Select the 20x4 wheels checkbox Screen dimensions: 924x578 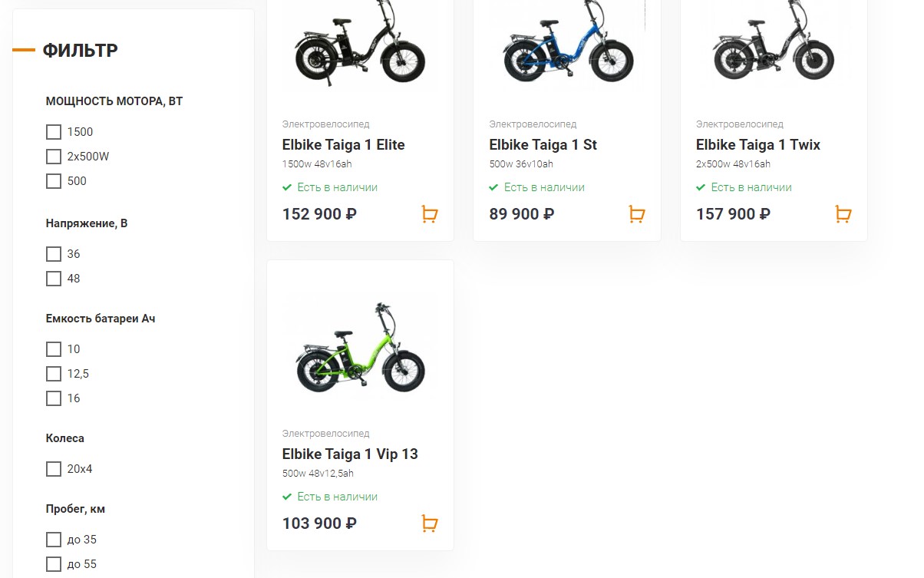point(54,469)
